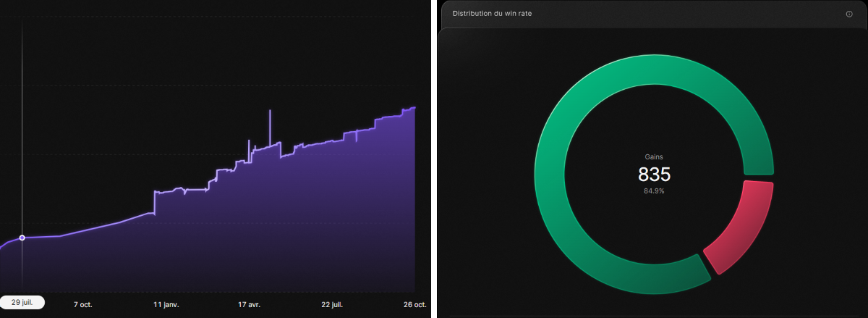This screenshot has height=318, width=868.
Task: Click the 26 oct. axis label
Action: [x=414, y=304]
